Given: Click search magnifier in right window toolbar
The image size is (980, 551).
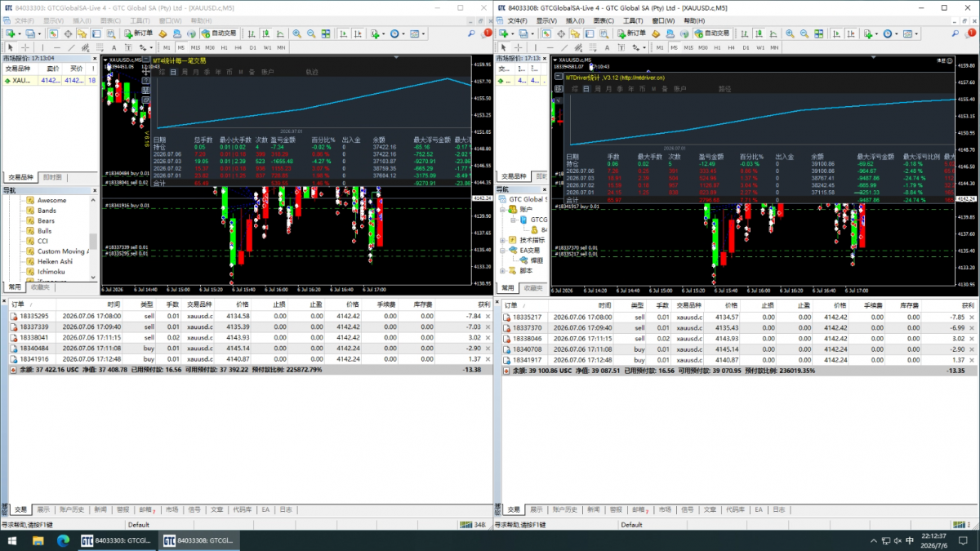Looking at the screenshot, I should [x=955, y=33].
